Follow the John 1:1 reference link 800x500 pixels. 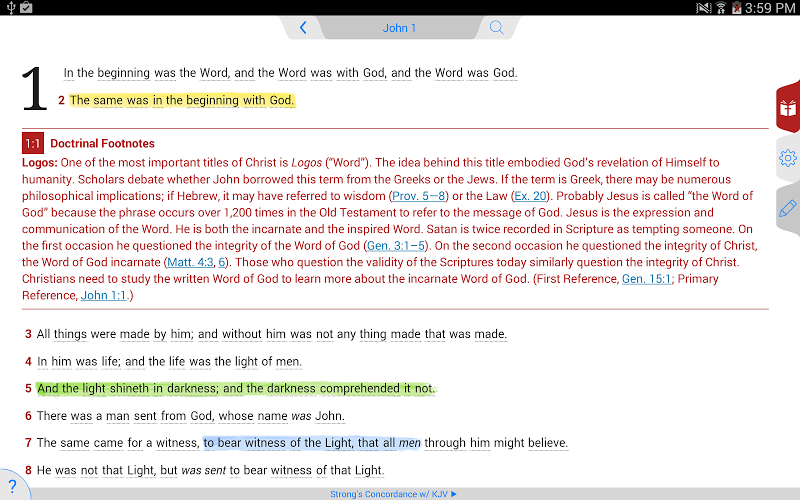point(103,295)
